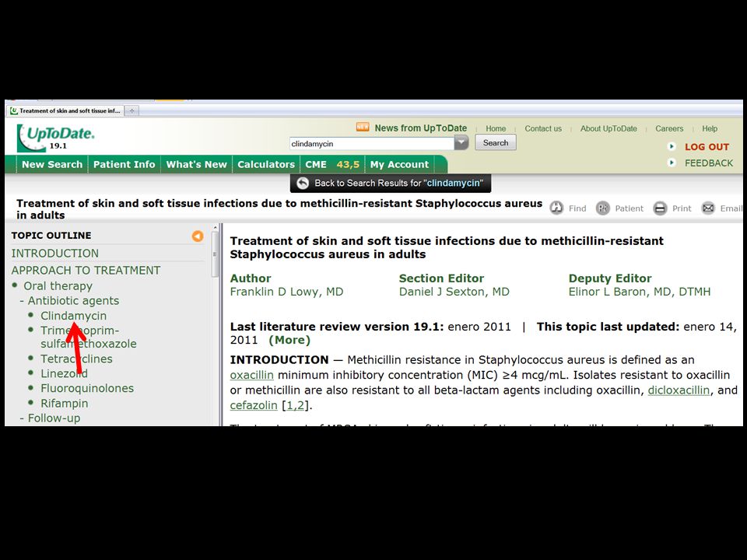Open the CME 43,5 tab

point(332,164)
